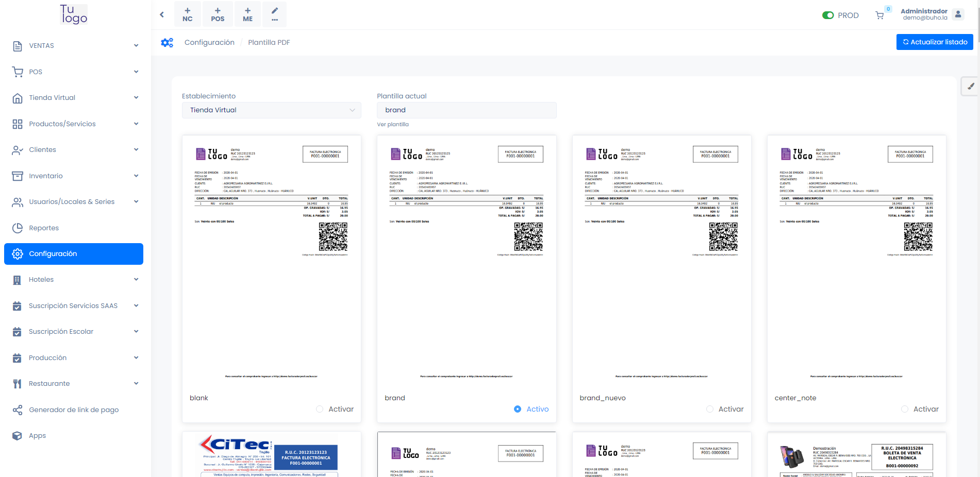Click the Administrador user avatar icon

[x=958, y=14]
